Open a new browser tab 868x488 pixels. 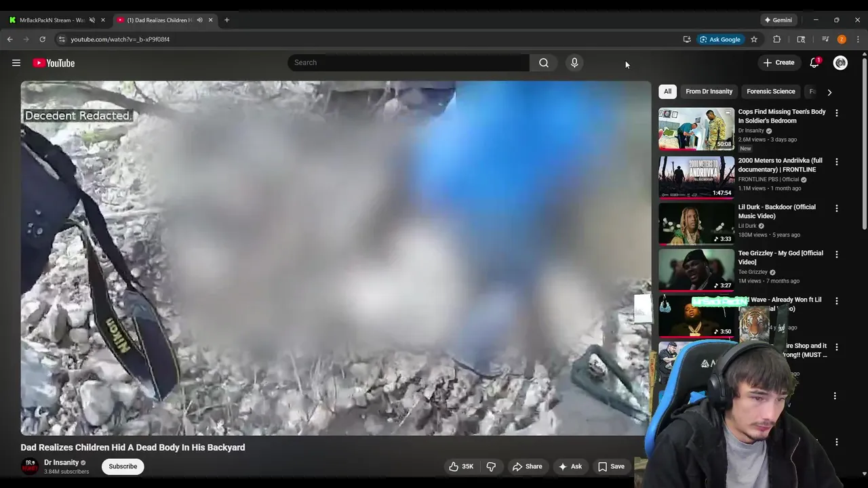(x=226, y=20)
